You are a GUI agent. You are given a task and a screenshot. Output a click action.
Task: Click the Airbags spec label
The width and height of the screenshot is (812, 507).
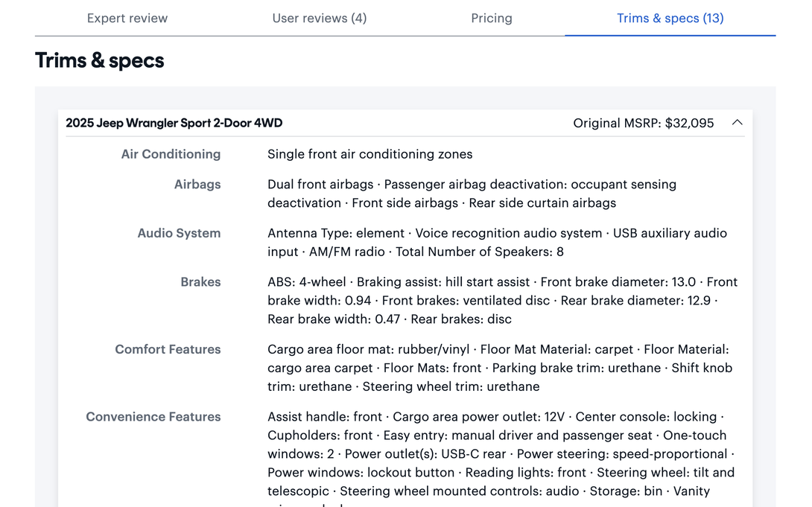coord(197,184)
